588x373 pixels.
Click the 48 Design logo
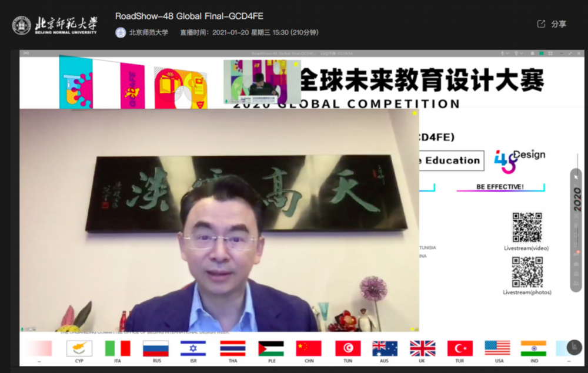click(519, 161)
